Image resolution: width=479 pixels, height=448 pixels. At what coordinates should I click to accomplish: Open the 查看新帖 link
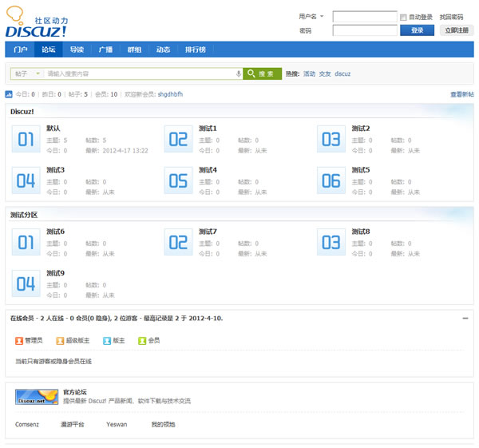click(x=462, y=94)
